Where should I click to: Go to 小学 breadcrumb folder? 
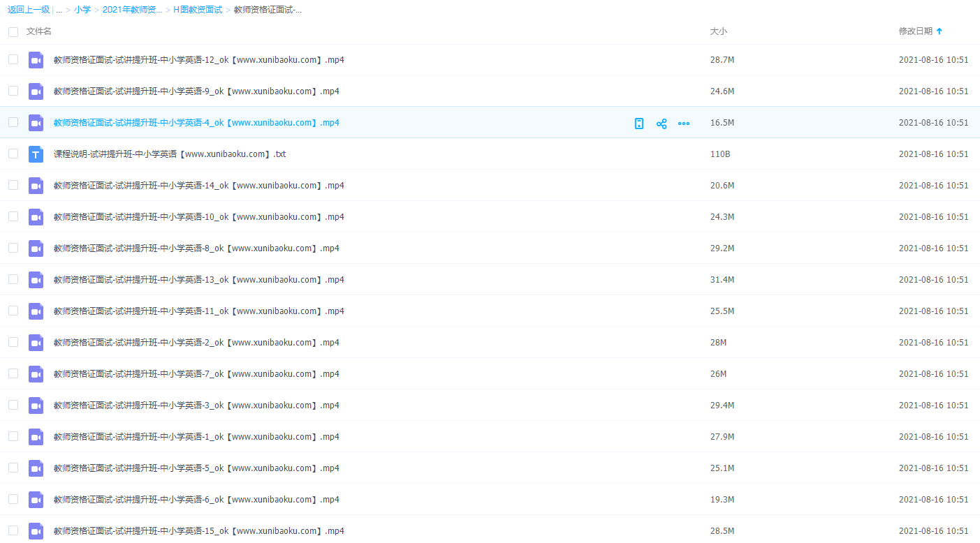[82, 10]
